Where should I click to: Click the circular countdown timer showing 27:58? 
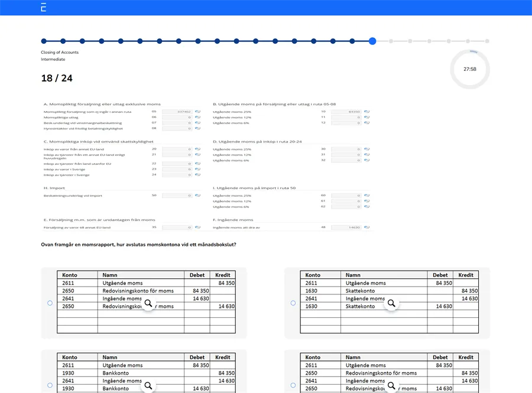pos(469,69)
